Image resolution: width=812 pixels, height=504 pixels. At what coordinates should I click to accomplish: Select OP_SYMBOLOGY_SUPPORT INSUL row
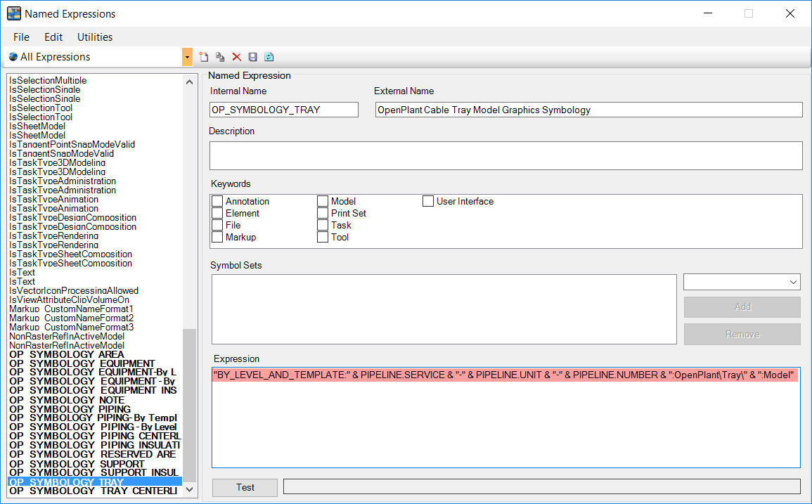click(x=94, y=472)
